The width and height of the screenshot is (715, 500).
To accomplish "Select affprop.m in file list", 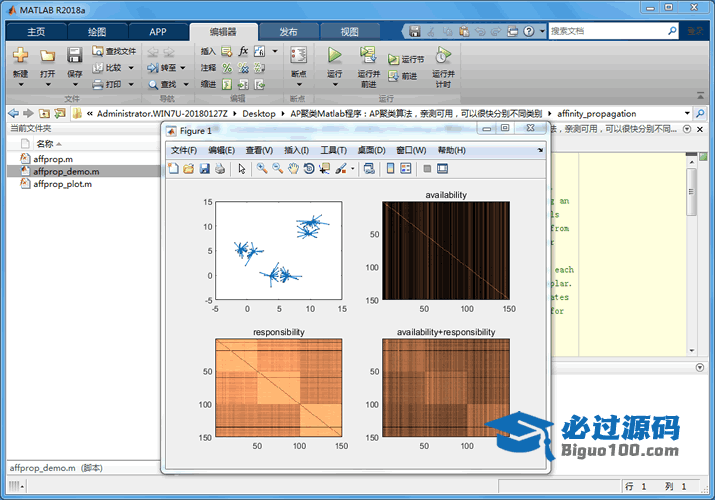I will [x=53, y=159].
